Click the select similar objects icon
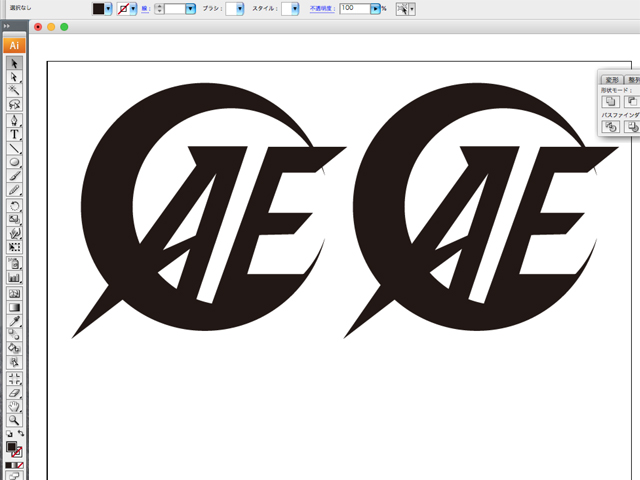The image size is (640, 480). coord(402,9)
